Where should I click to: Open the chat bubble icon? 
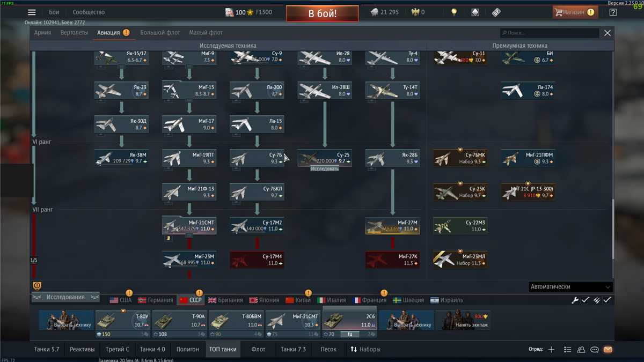coord(595,350)
